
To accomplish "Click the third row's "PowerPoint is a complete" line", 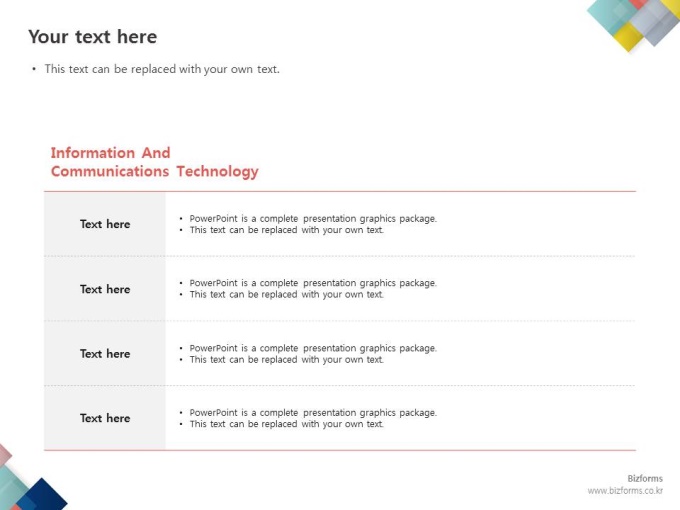I will [312, 348].
